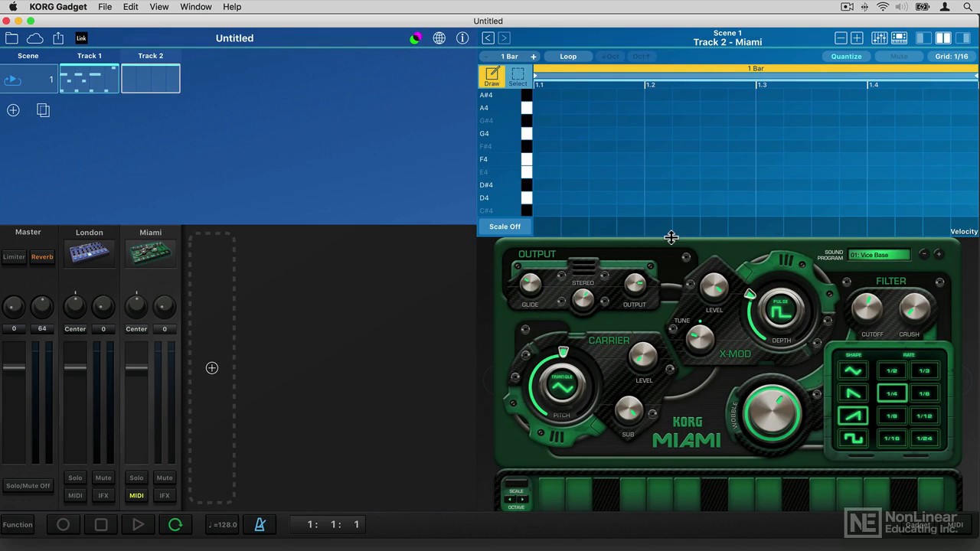The height and width of the screenshot is (551, 980).
Task: Open the London gadget icon
Action: click(89, 253)
